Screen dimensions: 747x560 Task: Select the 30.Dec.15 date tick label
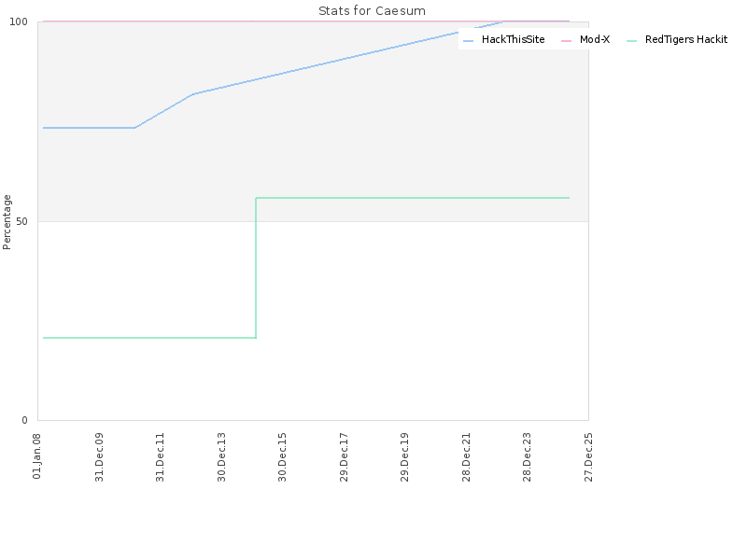[283, 457]
